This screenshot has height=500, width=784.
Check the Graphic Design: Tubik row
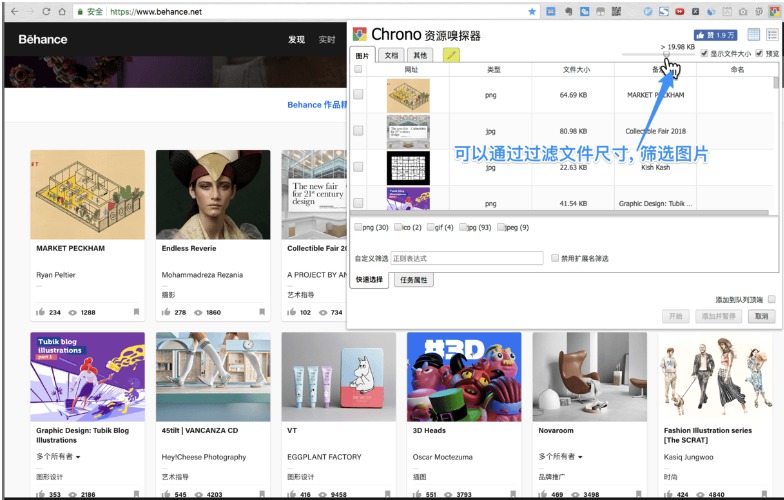pyautogui.click(x=358, y=202)
